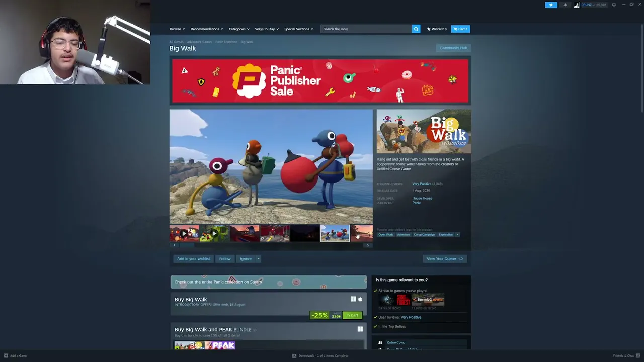This screenshot has width=644, height=362.
Task: Select the red room screenshot thumbnail
Action: pos(275,233)
